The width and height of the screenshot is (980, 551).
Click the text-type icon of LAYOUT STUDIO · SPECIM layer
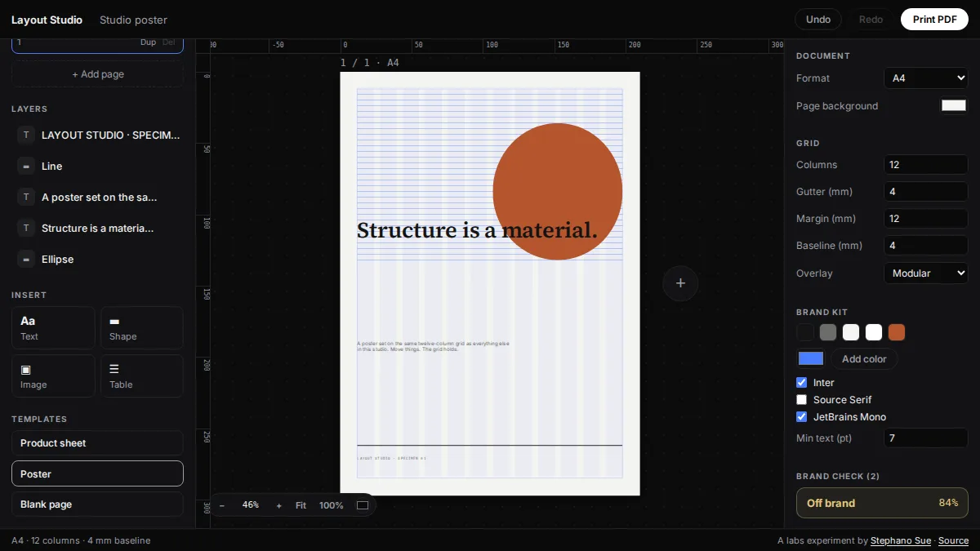pyautogui.click(x=26, y=135)
